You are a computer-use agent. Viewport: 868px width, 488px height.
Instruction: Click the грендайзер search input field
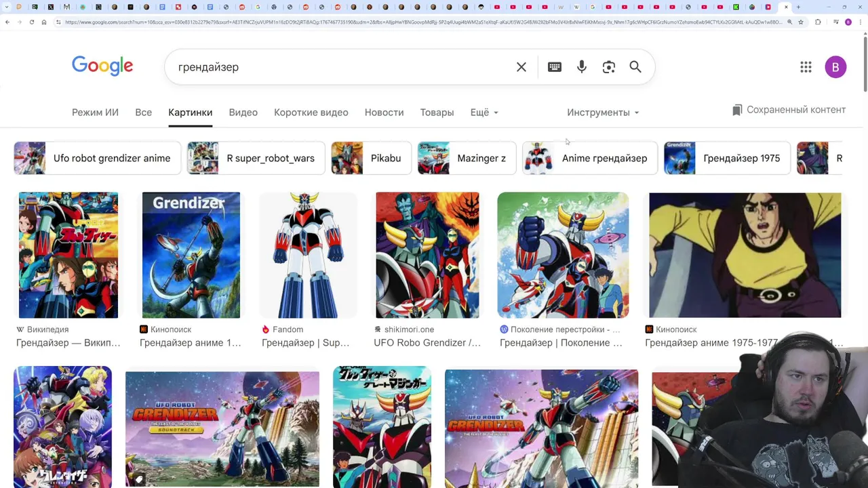coord(339,67)
